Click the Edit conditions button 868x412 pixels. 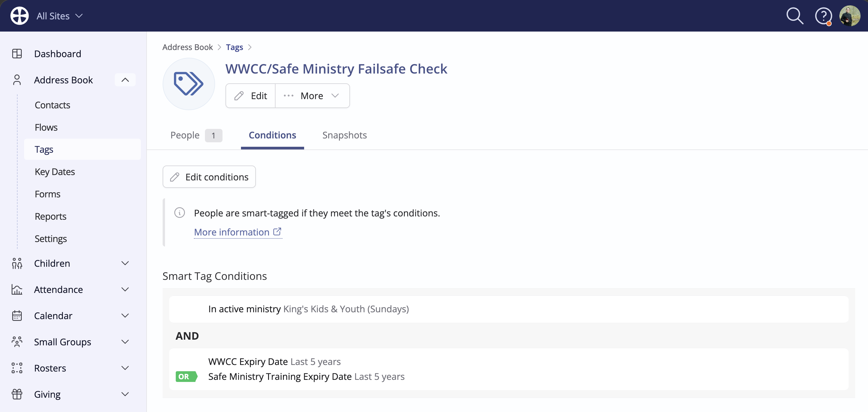pyautogui.click(x=209, y=177)
